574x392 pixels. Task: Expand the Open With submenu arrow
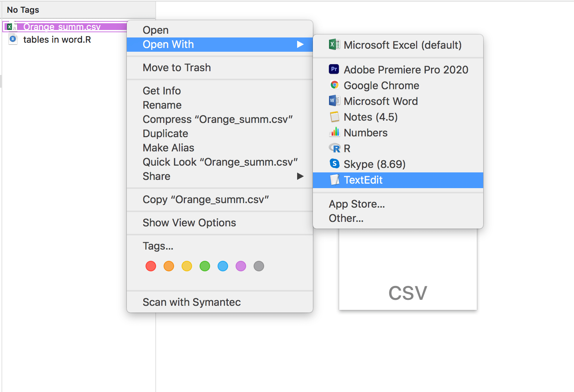(301, 44)
